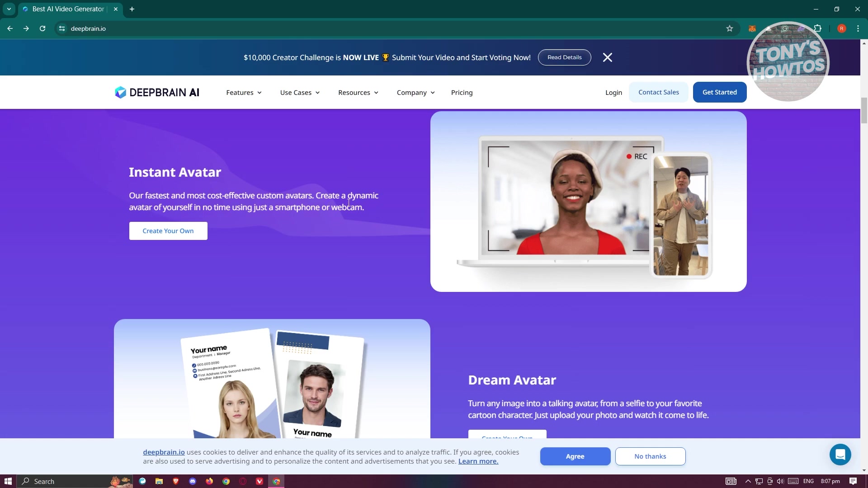This screenshot has width=868, height=488.
Task: Open the Edge-like globe taskbar icon
Action: 142,481
